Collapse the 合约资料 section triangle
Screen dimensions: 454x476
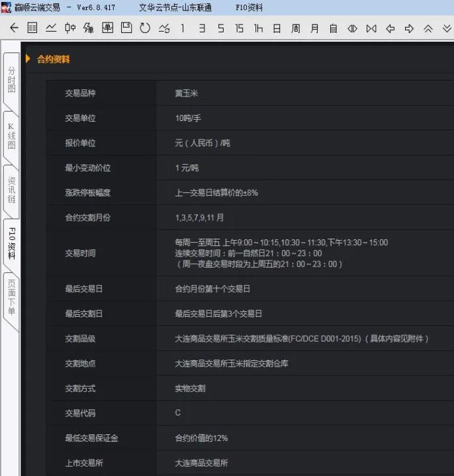tap(28, 59)
